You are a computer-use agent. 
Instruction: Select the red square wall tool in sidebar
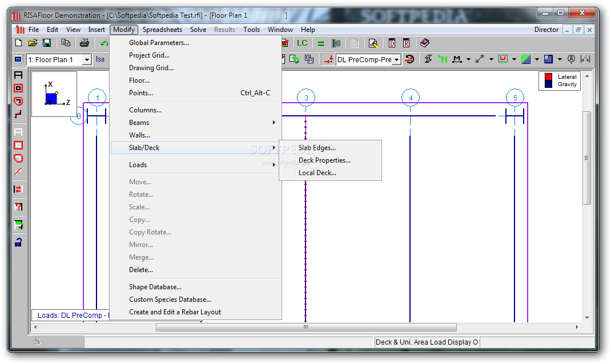point(18,88)
